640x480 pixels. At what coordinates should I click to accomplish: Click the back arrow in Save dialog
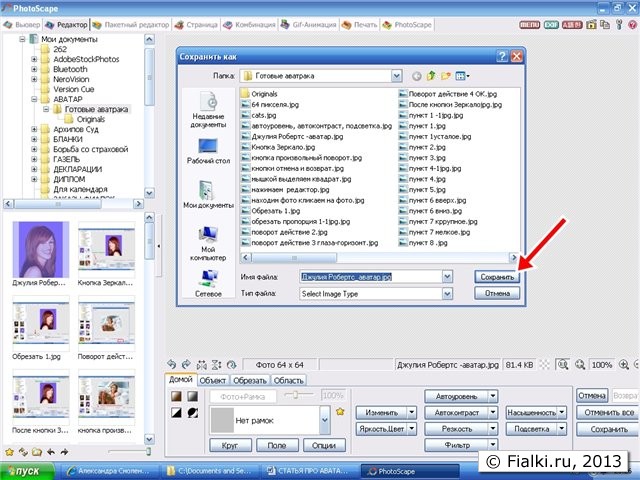click(416, 76)
